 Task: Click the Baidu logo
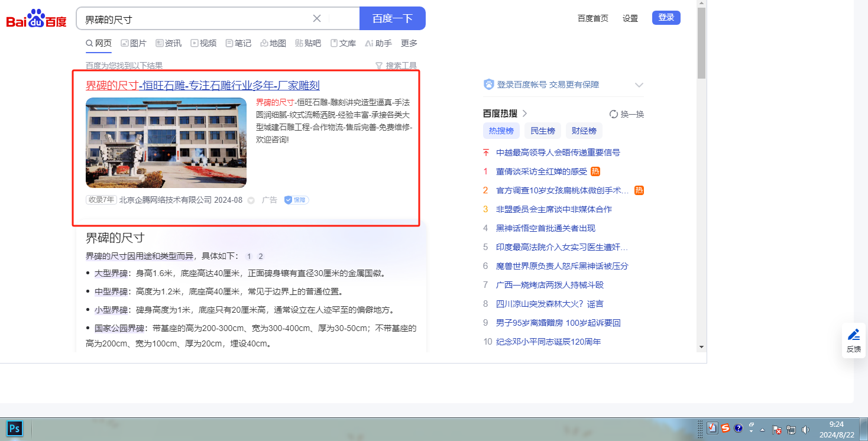(37, 18)
